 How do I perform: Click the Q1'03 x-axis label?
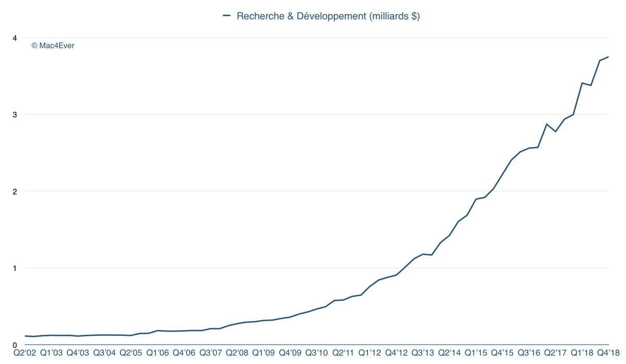[51, 353]
